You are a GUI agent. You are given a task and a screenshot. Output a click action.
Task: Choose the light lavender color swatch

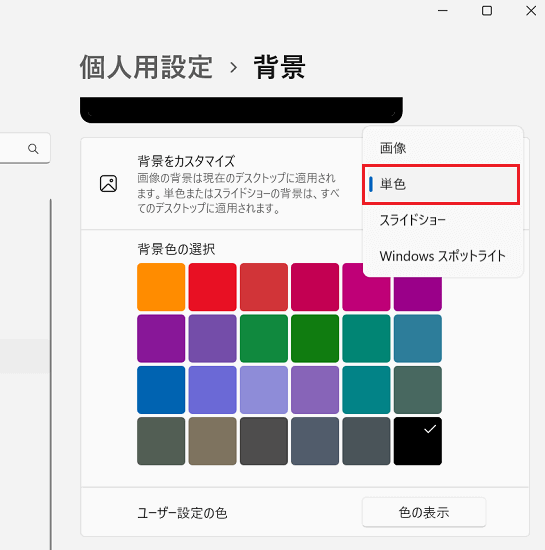(x=264, y=390)
